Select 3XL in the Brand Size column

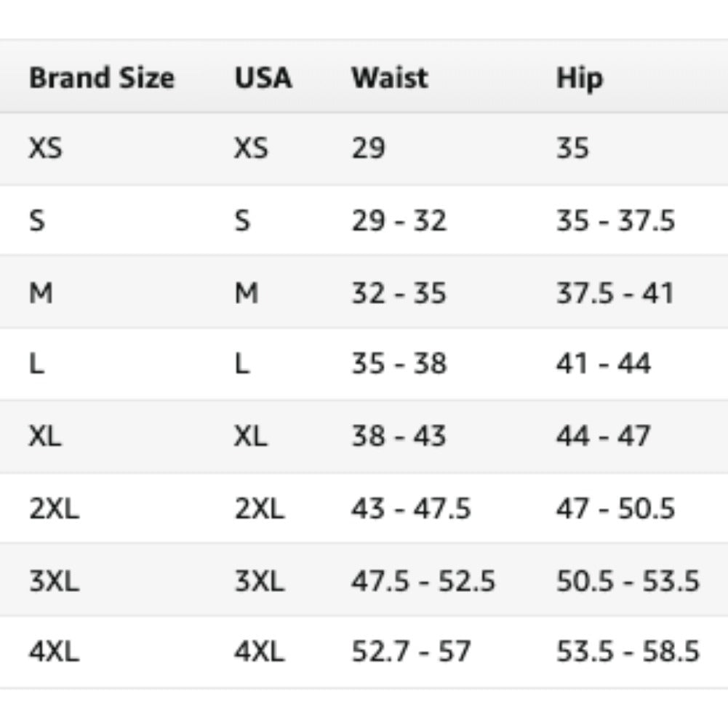(x=54, y=580)
